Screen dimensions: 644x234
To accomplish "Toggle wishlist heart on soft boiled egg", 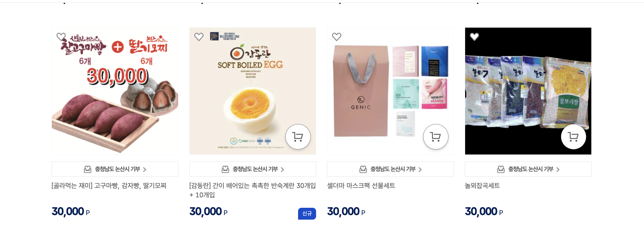I will coord(199,37).
